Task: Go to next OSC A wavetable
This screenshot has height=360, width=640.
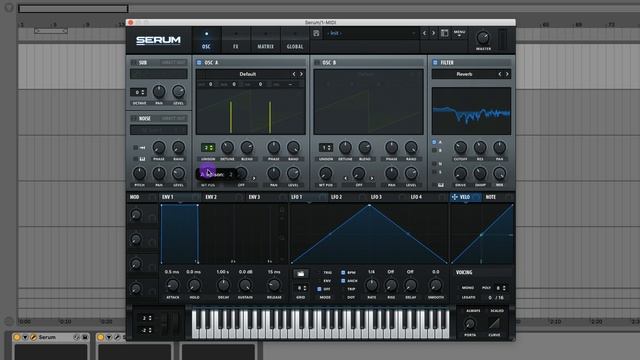Action: [302, 74]
